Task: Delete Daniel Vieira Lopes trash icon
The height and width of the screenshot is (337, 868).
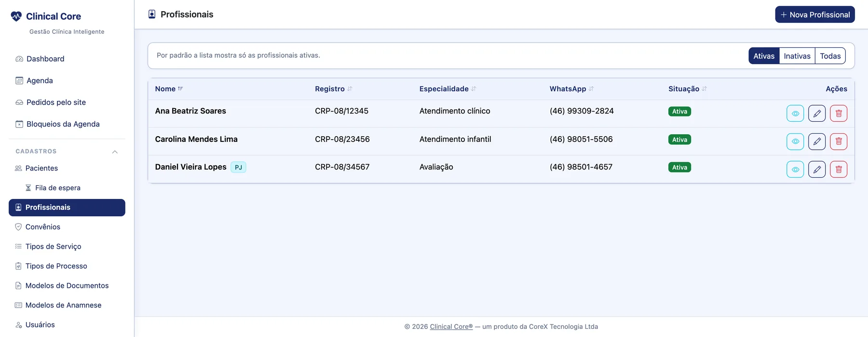Action: (x=839, y=169)
